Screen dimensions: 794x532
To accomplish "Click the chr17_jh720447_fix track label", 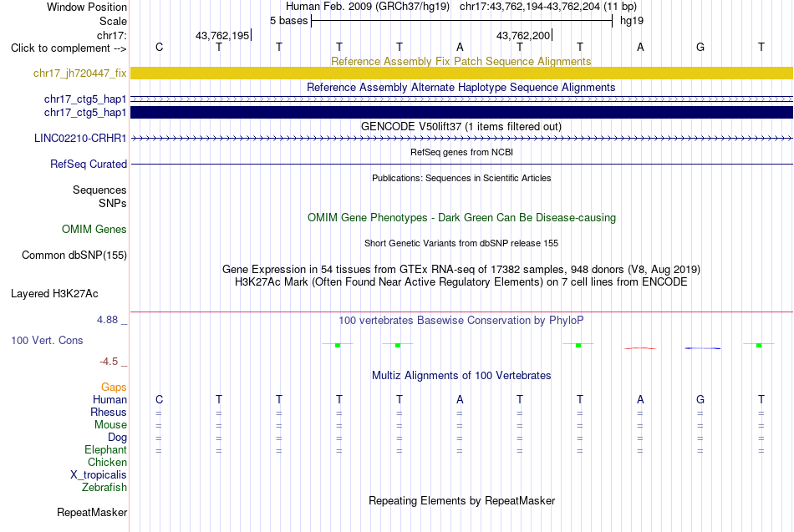I will coord(80,73).
